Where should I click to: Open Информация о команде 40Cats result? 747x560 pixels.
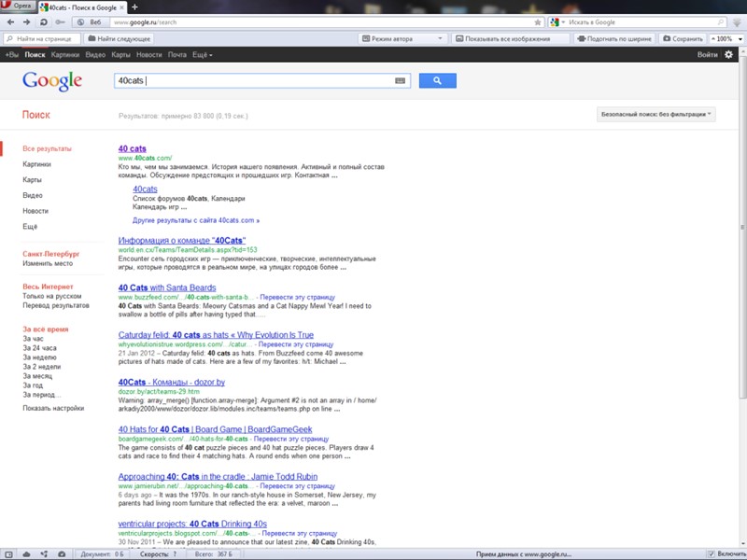182,241
